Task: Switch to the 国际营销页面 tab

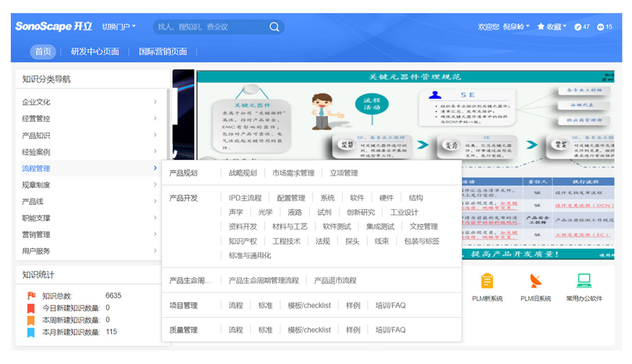Action: click(x=163, y=52)
